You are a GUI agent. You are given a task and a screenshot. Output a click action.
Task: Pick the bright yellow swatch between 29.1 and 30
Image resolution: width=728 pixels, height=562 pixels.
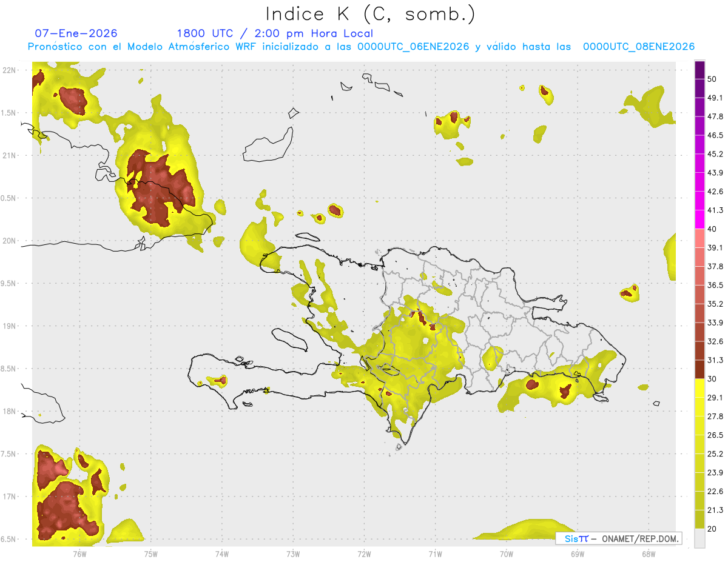[x=699, y=388]
